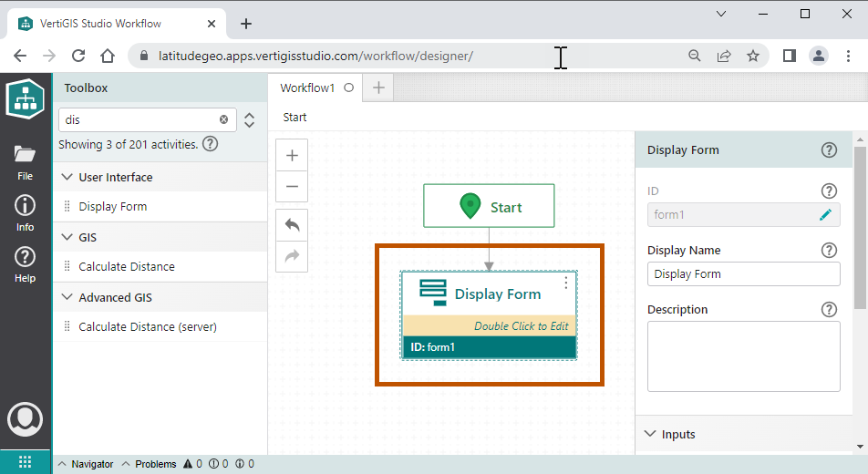Image resolution: width=868 pixels, height=474 pixels.
Task: Collapse the Inputs section
Action: [x=650, y=434]
